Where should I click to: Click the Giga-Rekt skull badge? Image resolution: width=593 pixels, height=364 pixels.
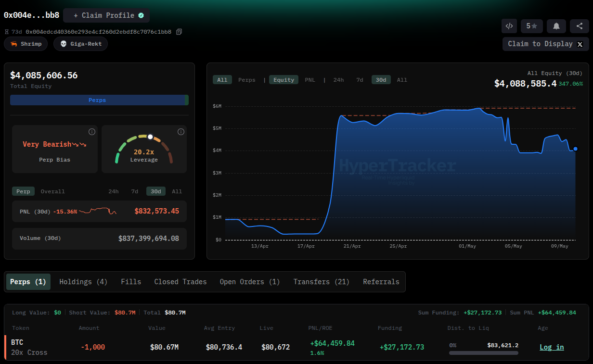[x=80, y=44]
